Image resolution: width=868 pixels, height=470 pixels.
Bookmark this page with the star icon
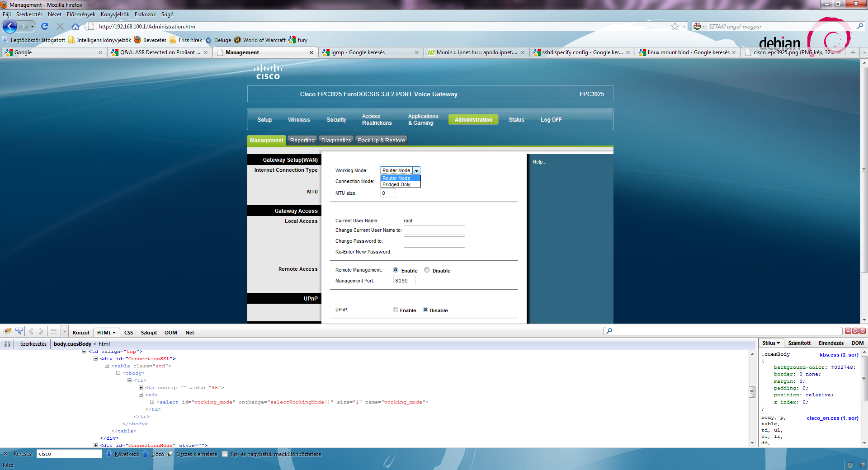tap(675, 27)
